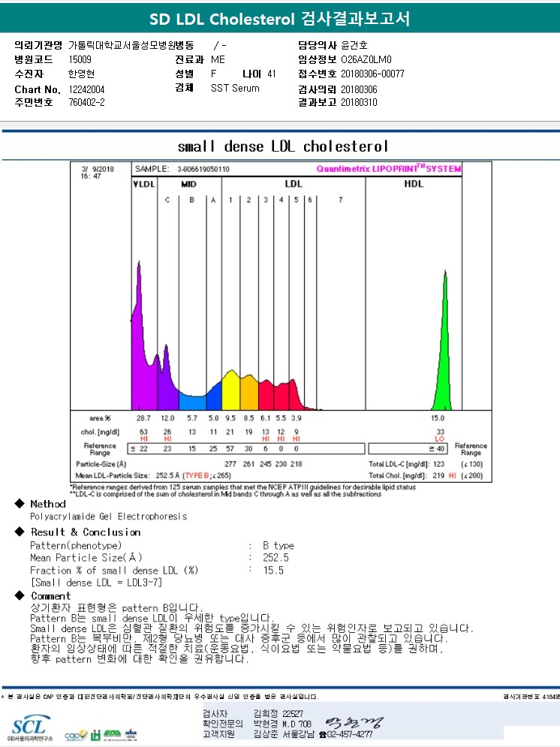
Task: Click the sample ID 3-806619050110
Action: coord(203,170)
